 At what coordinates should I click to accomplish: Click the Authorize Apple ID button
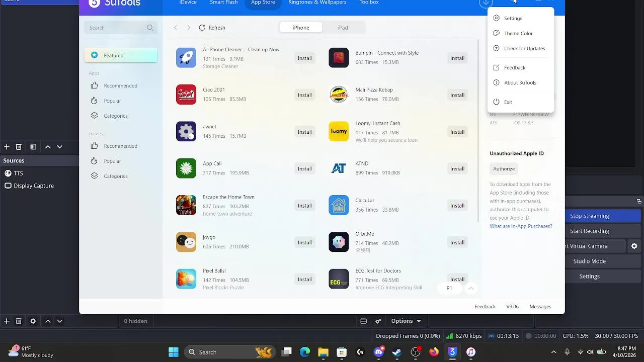pyautogui.click(x=504, y=169)
